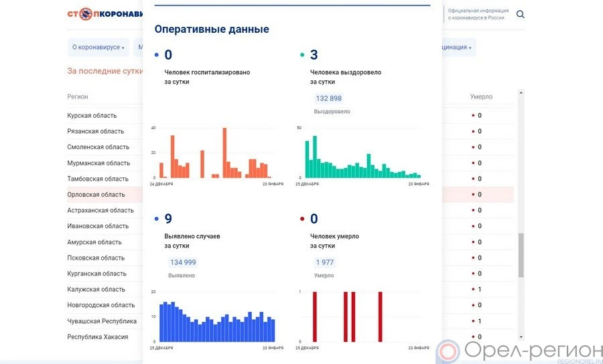Click the green dot beside recovered count
Screen dimensions: 603x364
pos(303,56)
